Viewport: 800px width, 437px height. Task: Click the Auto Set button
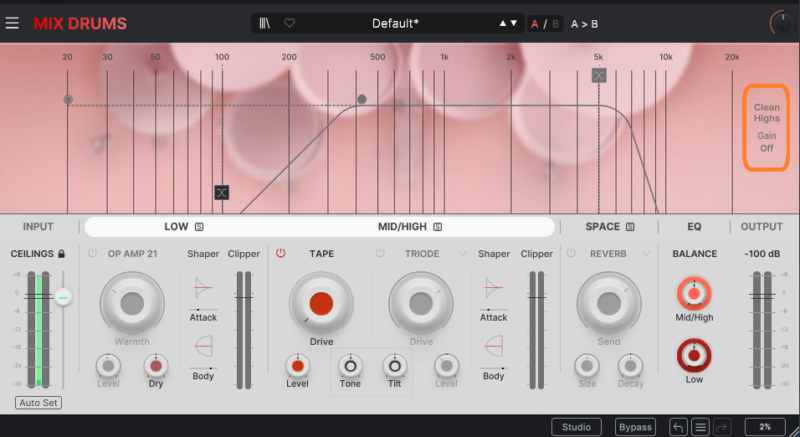point(38,404)
